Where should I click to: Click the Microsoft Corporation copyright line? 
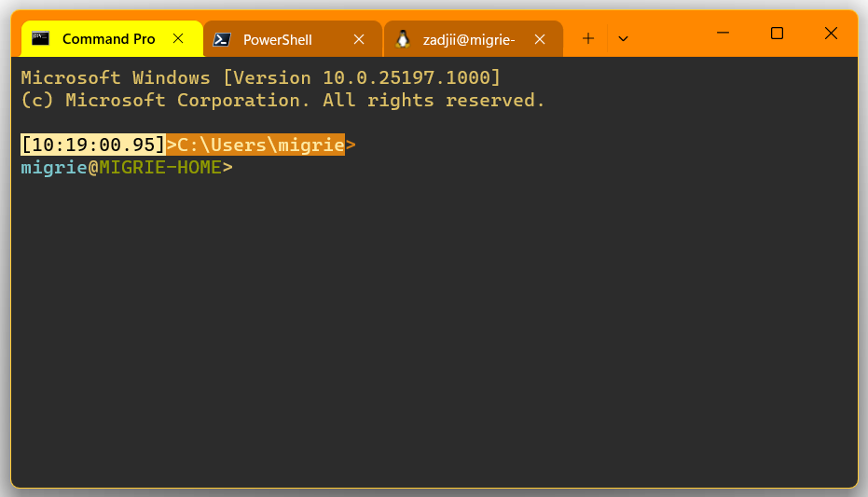(x=282, y=100)
